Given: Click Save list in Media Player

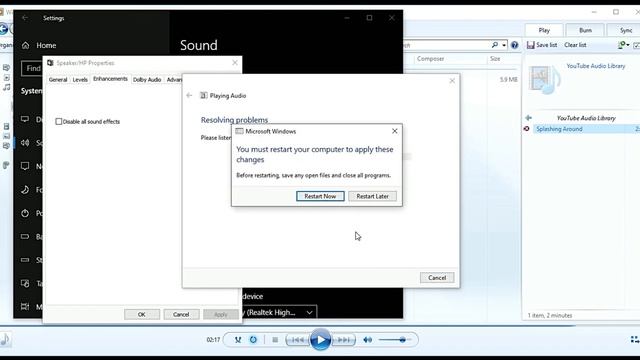Looking at the screenshot, I should [542, 45].
